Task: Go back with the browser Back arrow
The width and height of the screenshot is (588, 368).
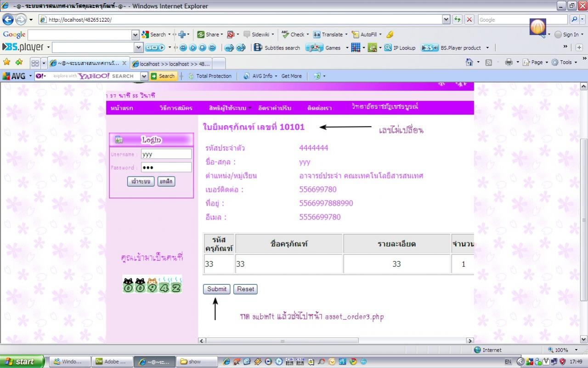Action: [8, 19]
